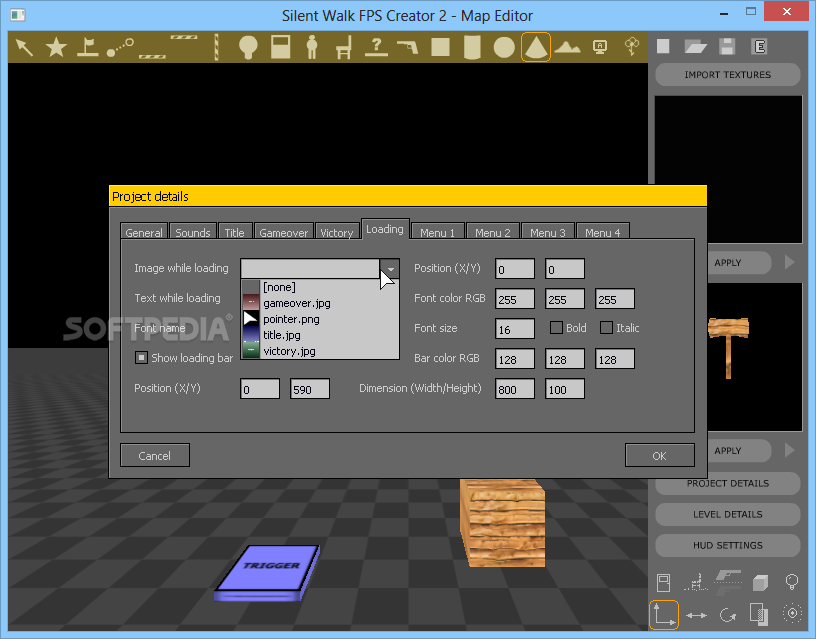Switch to the General tab
This screenshot has height=639, width=816.
(x=144, y=232)
